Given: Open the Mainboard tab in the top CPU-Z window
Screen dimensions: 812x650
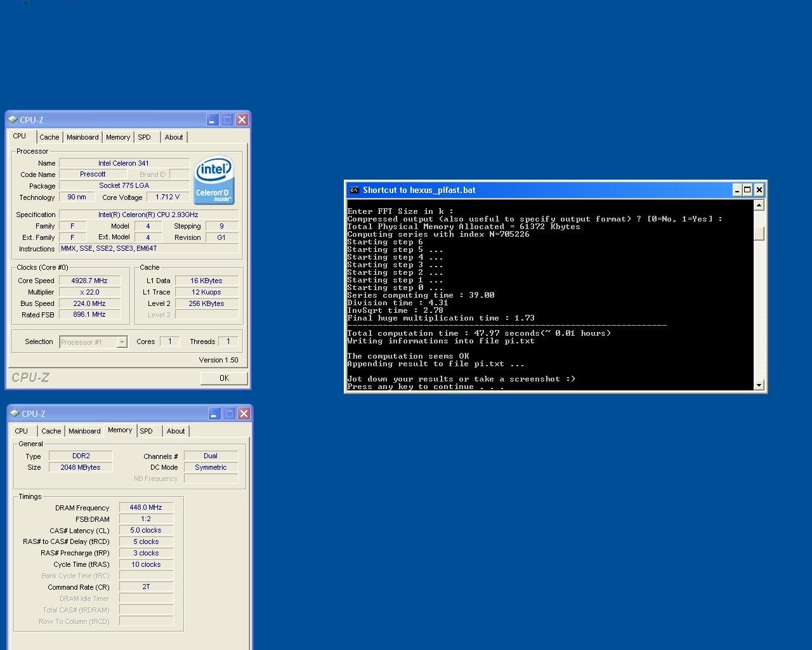Looking at the screenshot, I should pos(82,137).
